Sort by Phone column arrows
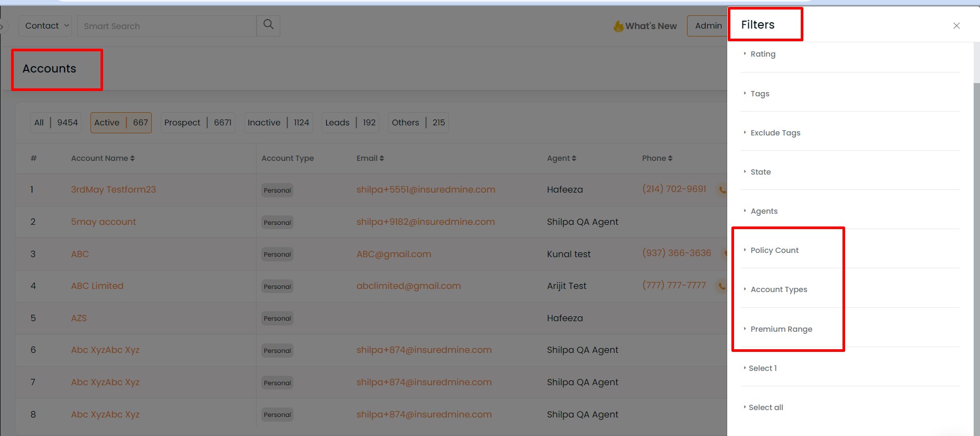Image resolution: width=980 pixels, height=436 pixels. point(670,158)
